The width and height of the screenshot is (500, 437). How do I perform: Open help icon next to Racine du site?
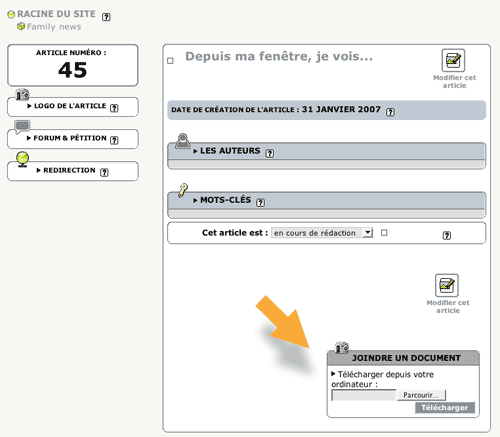pyautogui.click(x=106, y=17)
